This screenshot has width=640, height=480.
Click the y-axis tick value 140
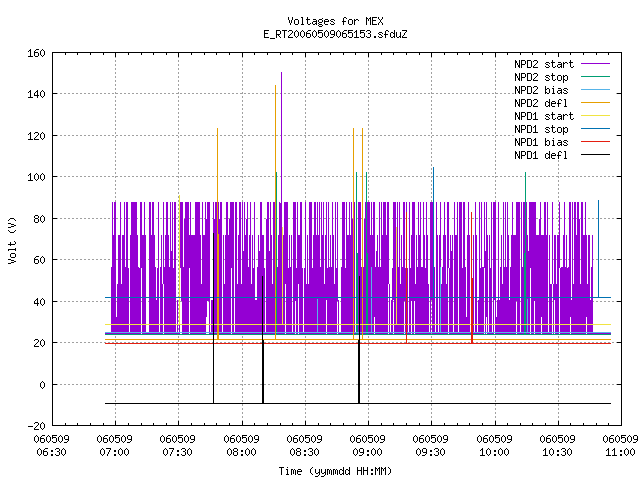[x=36, y=95]
